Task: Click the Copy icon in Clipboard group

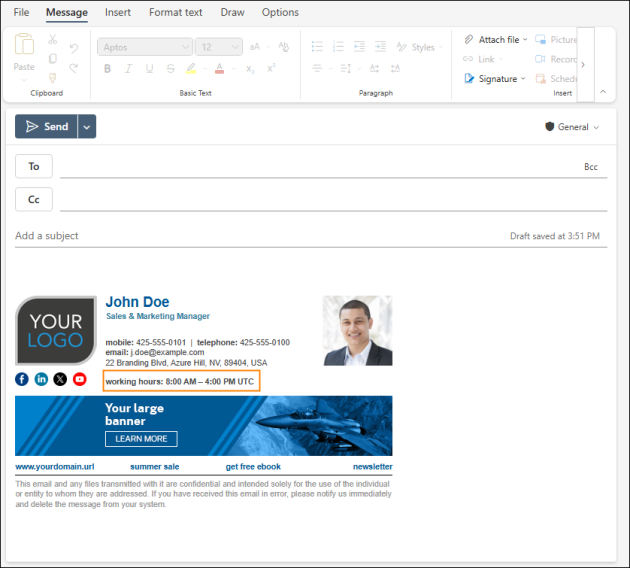Action: 53,59
